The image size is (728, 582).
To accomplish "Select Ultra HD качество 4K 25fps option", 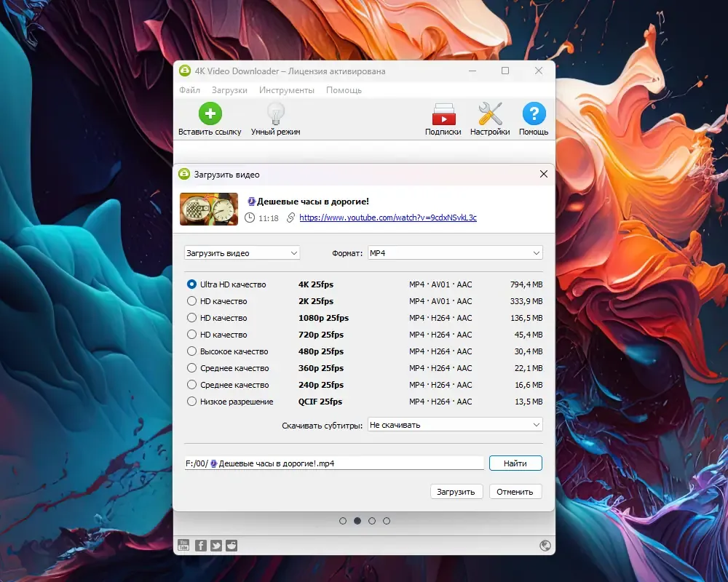I will pos(191,284).
